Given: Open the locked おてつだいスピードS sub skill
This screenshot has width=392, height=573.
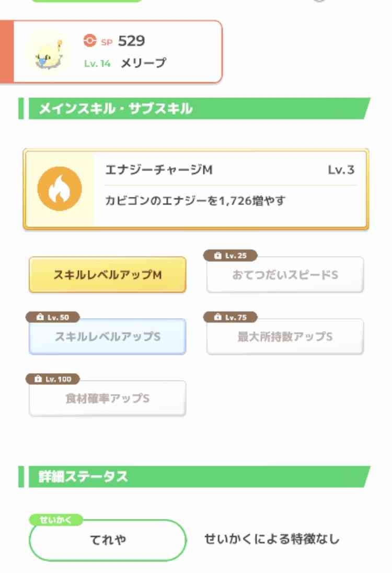Looking at the screenshot, I should (x=285, y=275).
